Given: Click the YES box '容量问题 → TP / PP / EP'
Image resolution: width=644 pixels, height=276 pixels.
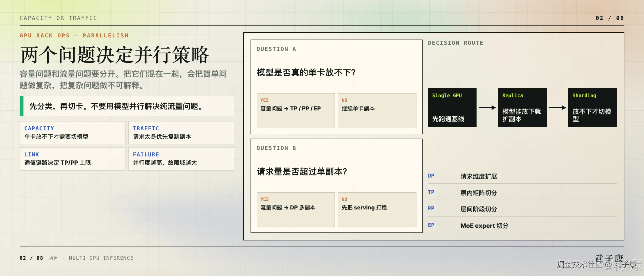Looking at the screenshot, I should click(296, 111).
